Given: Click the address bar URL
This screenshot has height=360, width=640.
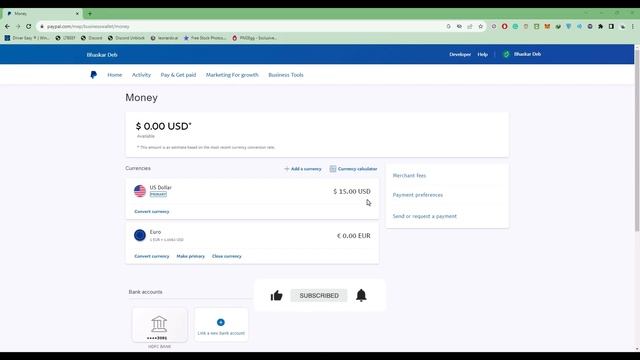Looking at the screenshot, I should pyautogui.click(x=88, y=26).
